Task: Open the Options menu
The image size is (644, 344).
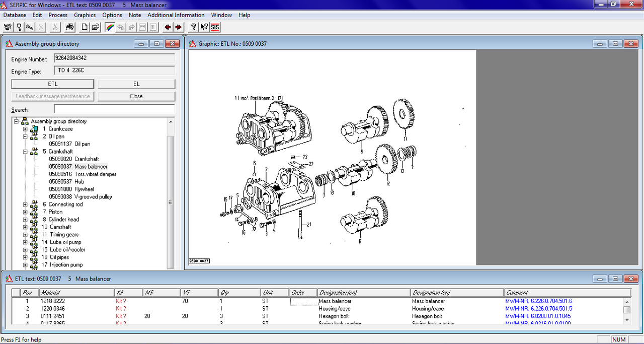Action: [112, 15]
